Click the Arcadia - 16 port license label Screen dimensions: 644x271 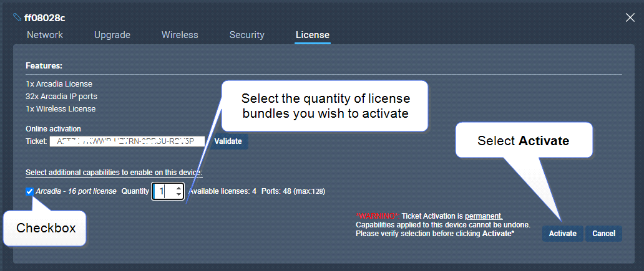[76, 191]
